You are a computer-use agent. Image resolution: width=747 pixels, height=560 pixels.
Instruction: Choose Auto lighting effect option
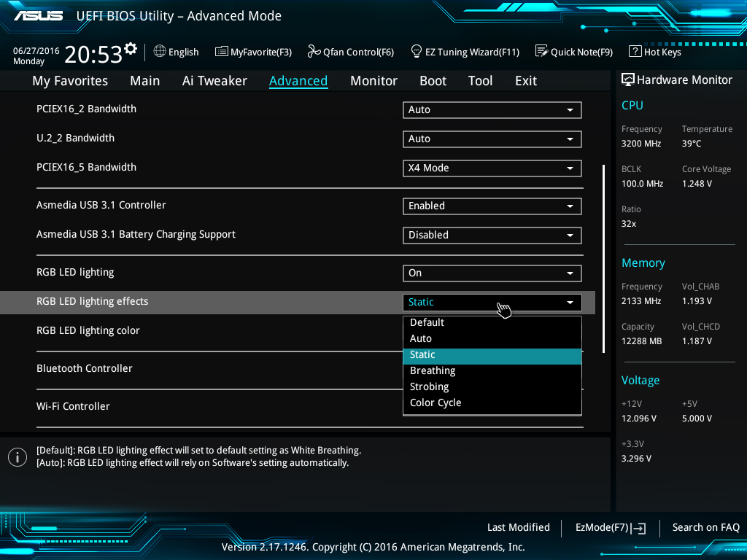click(x=492, y=338)
